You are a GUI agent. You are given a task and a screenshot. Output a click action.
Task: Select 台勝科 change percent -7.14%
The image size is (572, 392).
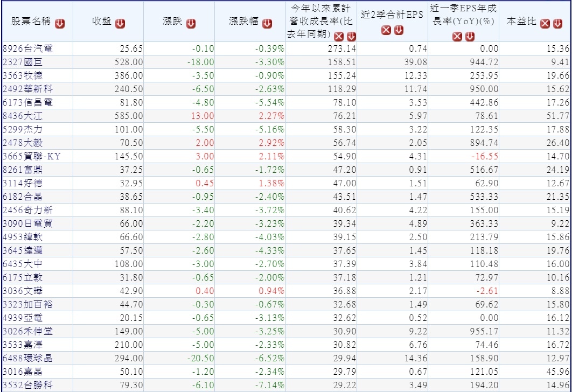point(270,386)
